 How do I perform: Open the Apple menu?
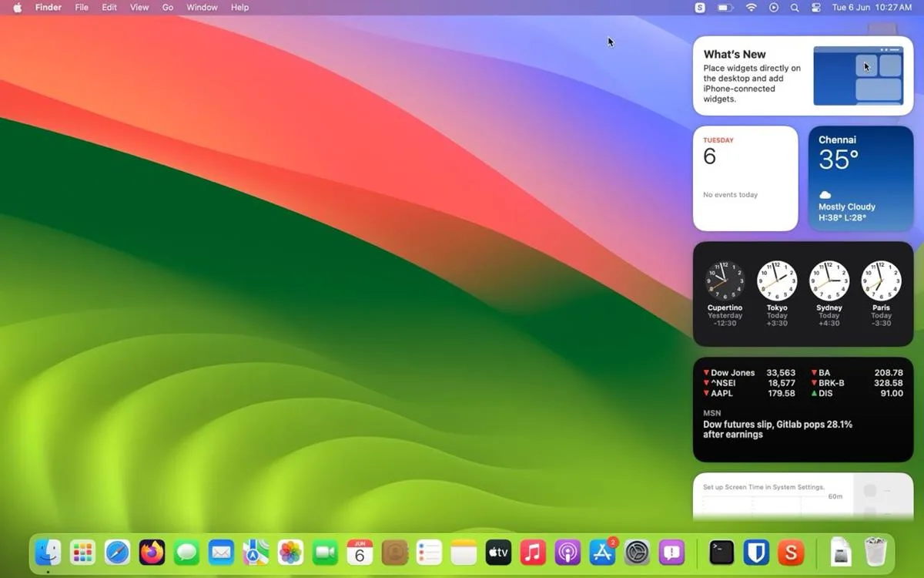point(17,8)
